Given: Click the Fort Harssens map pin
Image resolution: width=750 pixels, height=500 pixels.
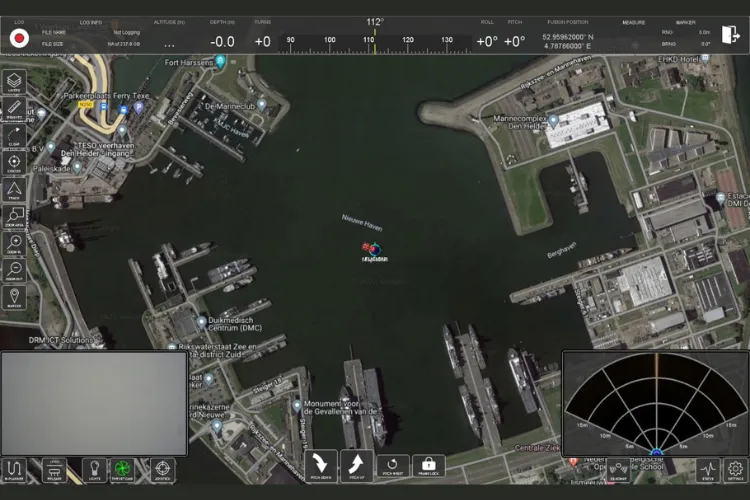Looking at the screenshot, I should tap(220, 61).
